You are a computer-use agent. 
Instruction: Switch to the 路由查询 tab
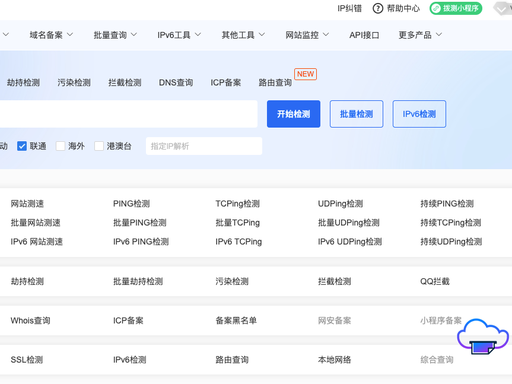point(275,83)
